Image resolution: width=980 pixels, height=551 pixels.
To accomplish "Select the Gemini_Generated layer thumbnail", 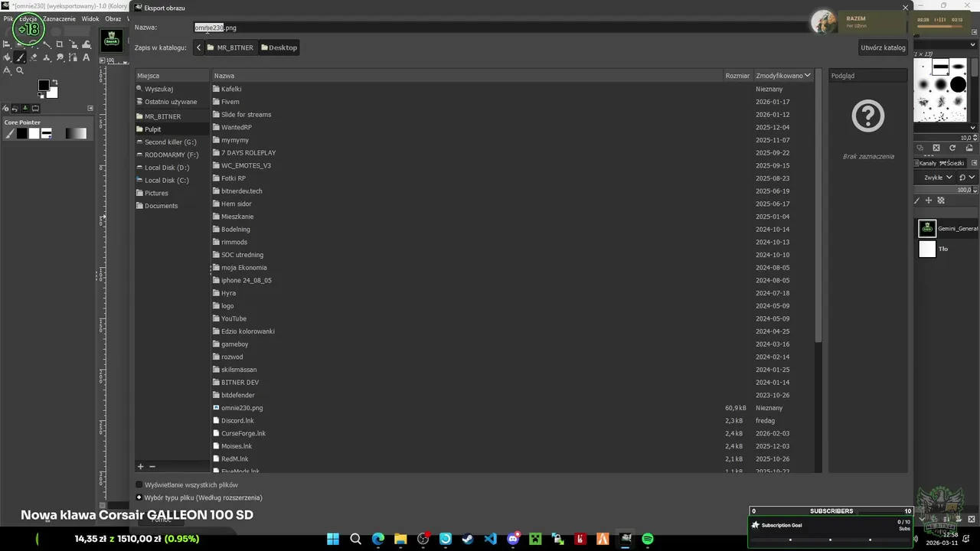I will point(927,228).
